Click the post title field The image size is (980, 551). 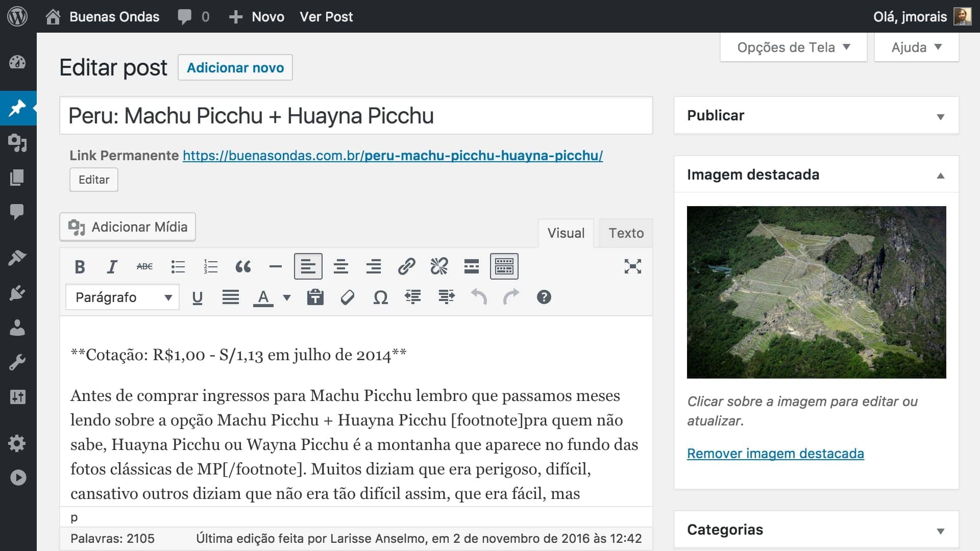(356, 116)
